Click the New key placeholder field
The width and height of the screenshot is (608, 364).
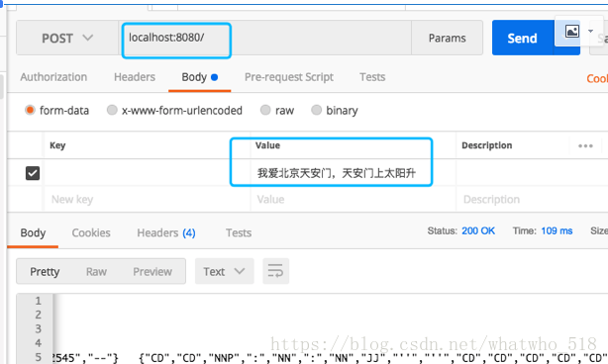(147, 200)
